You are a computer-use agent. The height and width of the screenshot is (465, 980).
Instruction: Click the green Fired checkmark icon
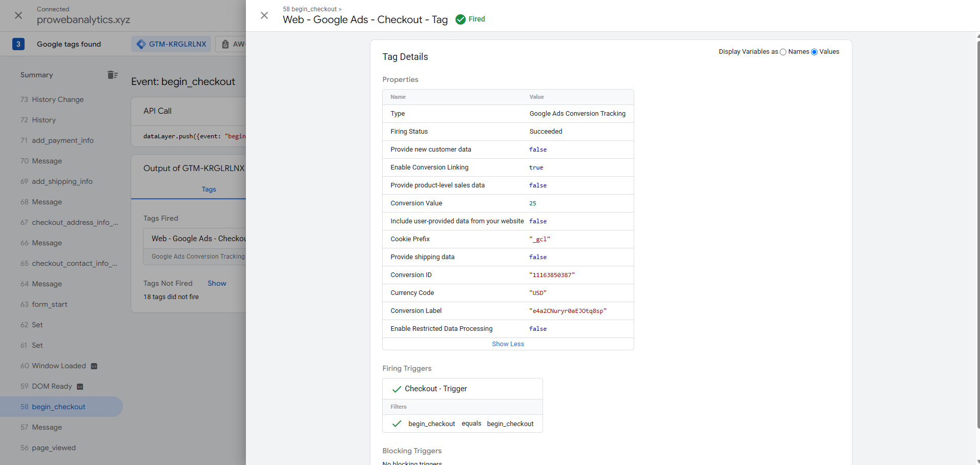pos(461,19)
